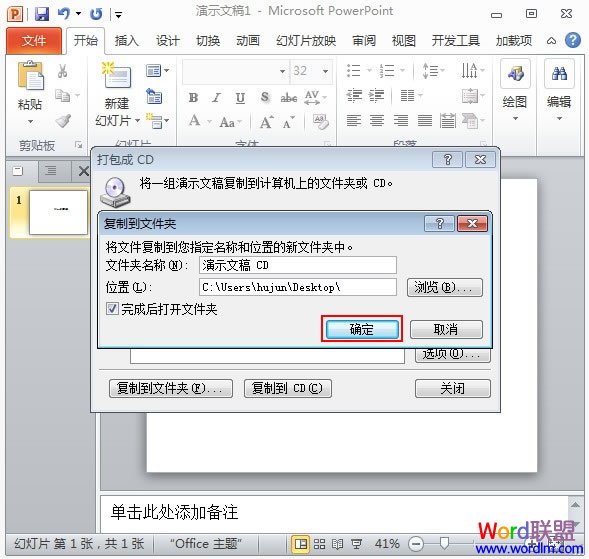Switch to Normal view status bar icon
The image size is (589, 559).
tap(301, 544)
